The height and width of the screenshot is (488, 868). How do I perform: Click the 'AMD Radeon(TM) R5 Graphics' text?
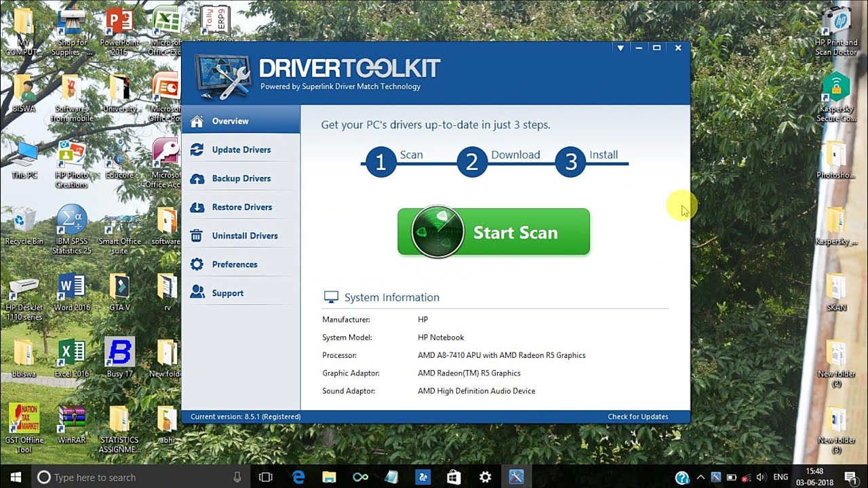(x=469, y=373)
